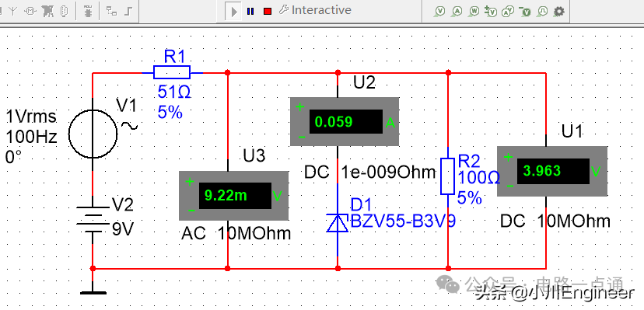Image resolution: width=644 pixels, height=310 pixels.
Task: Select the place bus tool
Action: 129,11
